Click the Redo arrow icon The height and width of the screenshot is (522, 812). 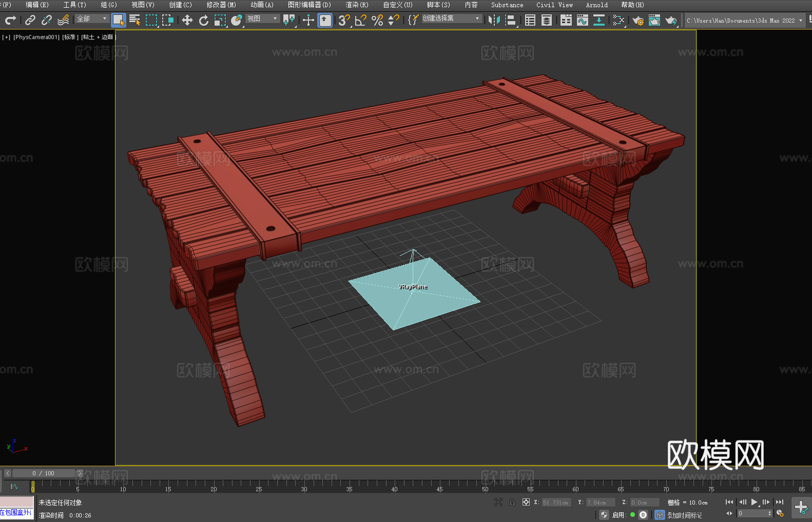(10, 20)
